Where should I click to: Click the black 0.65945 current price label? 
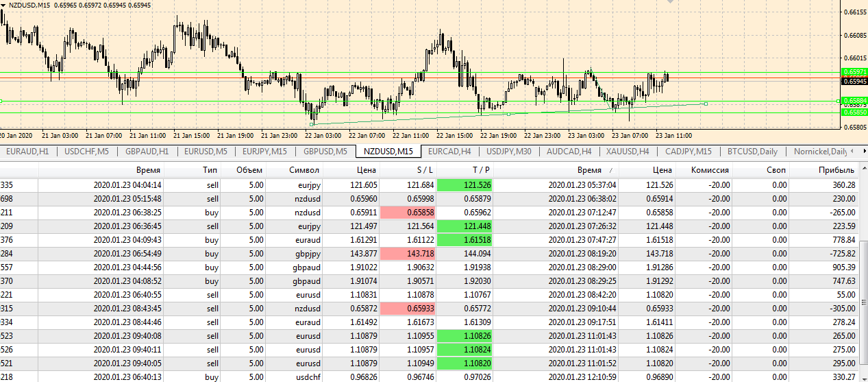854,81
